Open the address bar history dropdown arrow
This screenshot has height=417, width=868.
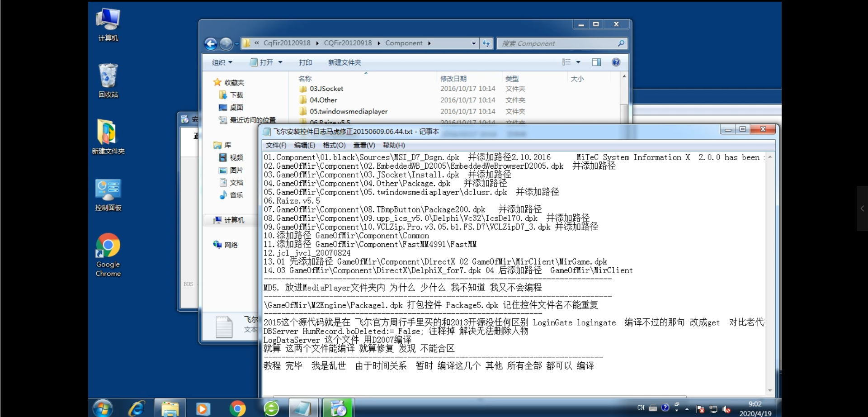tap(474, 43)
